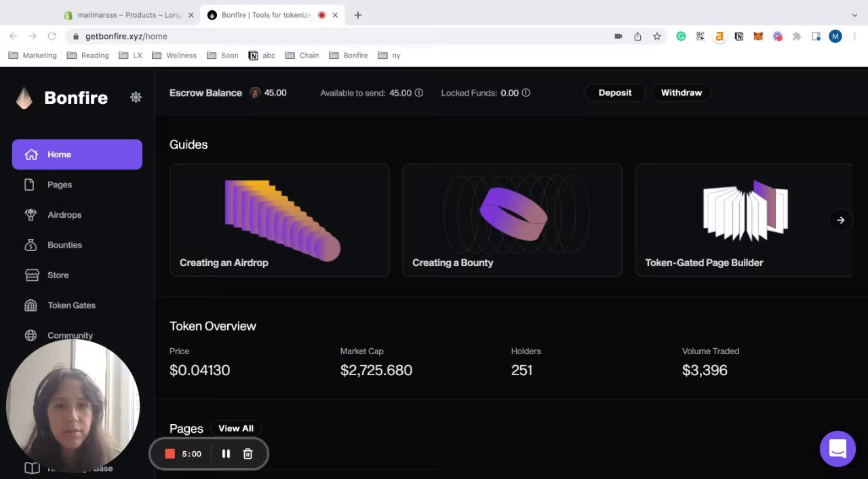Viewport: 868px width, 479px height.
Task: Click the escrow token avatar icon
Action: coord(255,93)
